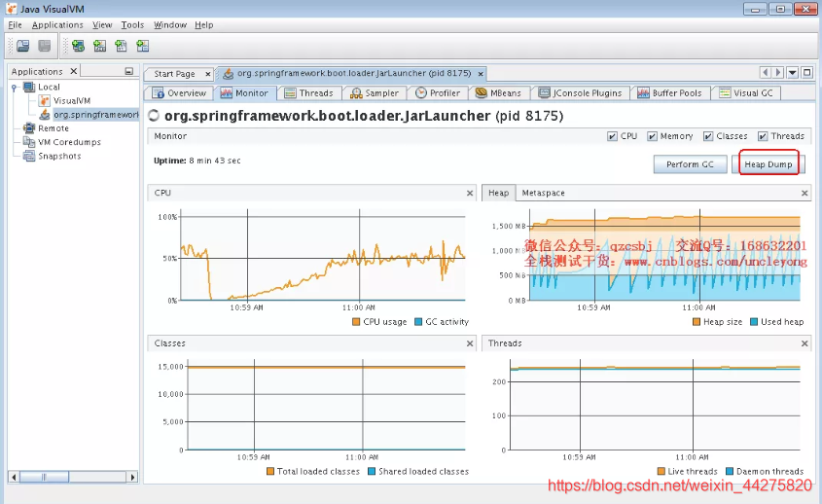Uncheck the Classes checkbox
This screenshot has height=504, width=822.
click(x=708, y=136)
